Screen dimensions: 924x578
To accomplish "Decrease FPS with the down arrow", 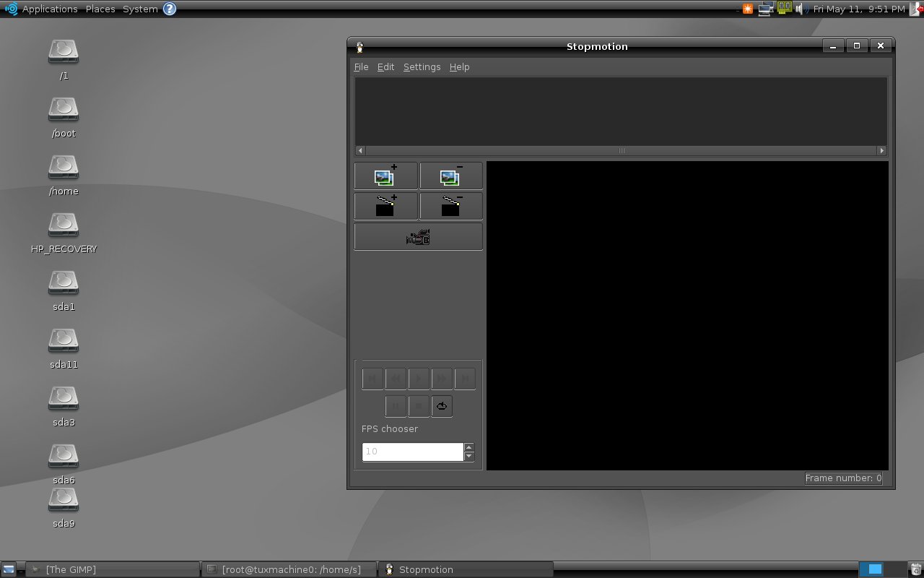I will click(x=469, y=457).
